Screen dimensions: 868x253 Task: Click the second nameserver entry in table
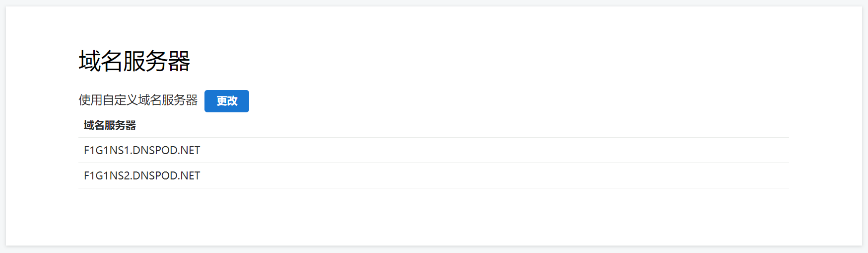click(x=142, y=175)
